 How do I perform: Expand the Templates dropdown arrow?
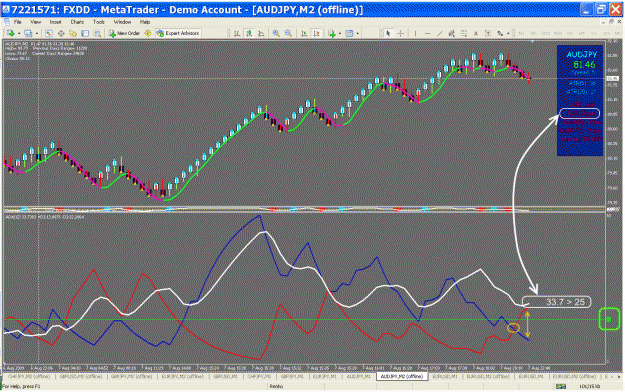point(358,33)
